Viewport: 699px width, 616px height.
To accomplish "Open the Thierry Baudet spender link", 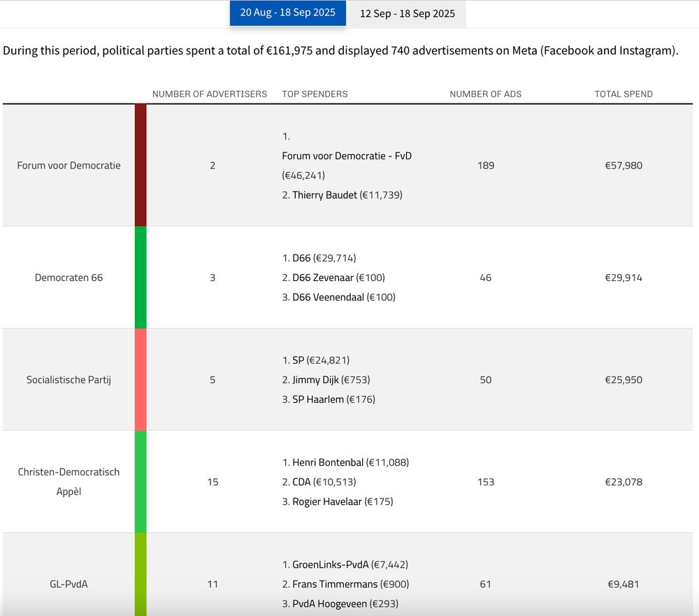I will click(x=324, y=195).
